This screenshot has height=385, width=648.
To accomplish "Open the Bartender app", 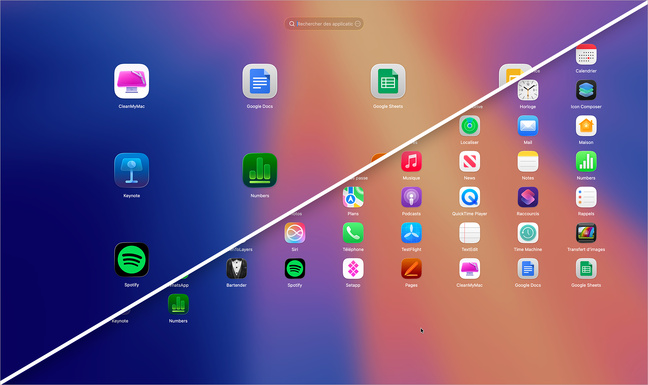I will (236, 269).
